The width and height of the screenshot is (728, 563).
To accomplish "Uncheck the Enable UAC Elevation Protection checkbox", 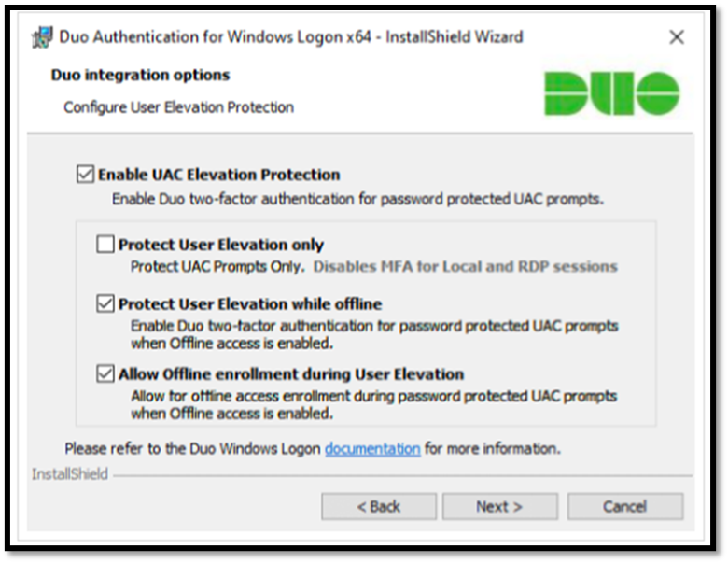I will tap(86, 175).
